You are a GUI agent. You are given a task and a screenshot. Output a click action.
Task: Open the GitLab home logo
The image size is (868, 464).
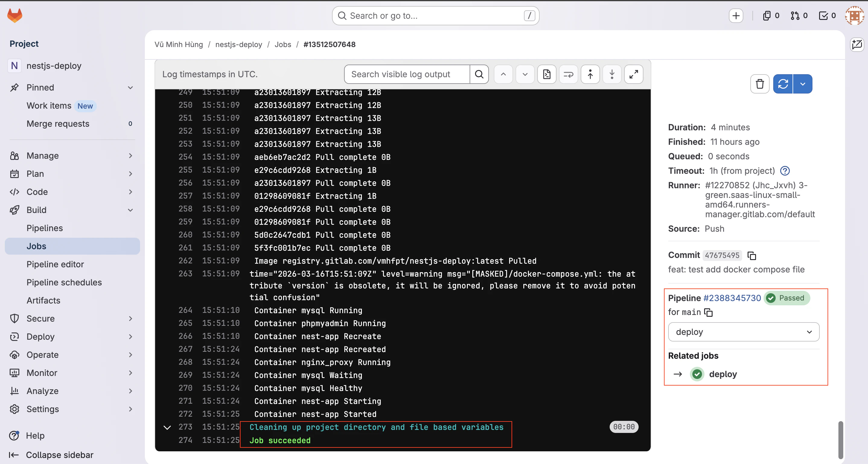click(15, 15)
